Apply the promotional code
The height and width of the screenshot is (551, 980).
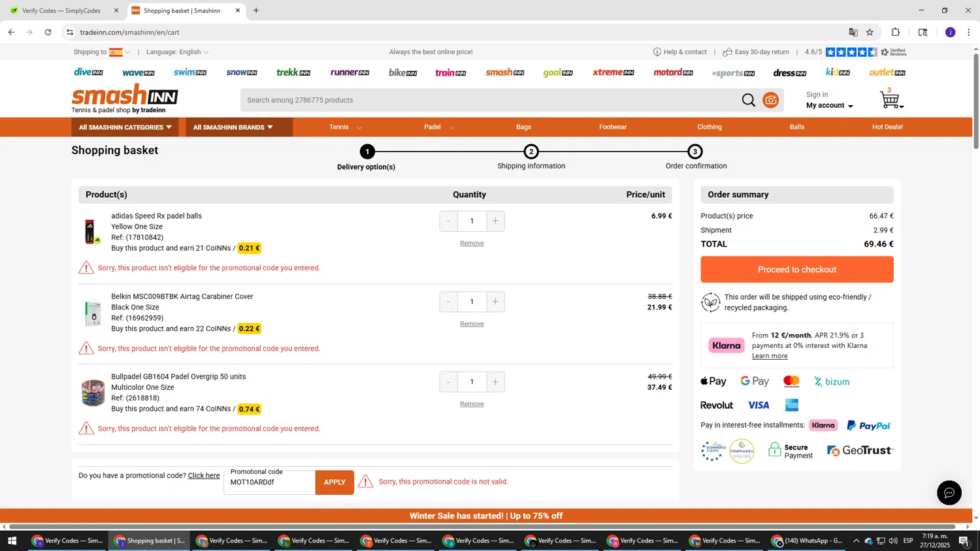[335, 482]
